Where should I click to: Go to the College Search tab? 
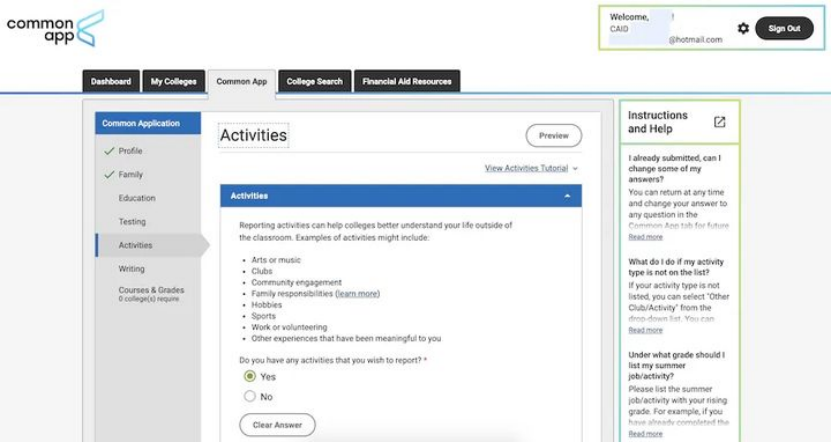point(314,82)
